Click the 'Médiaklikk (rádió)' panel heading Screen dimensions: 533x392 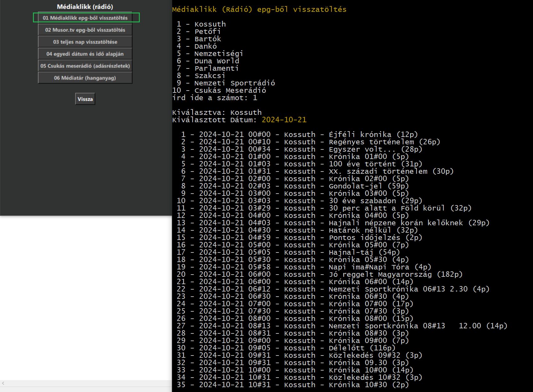[x=85, y=6]
